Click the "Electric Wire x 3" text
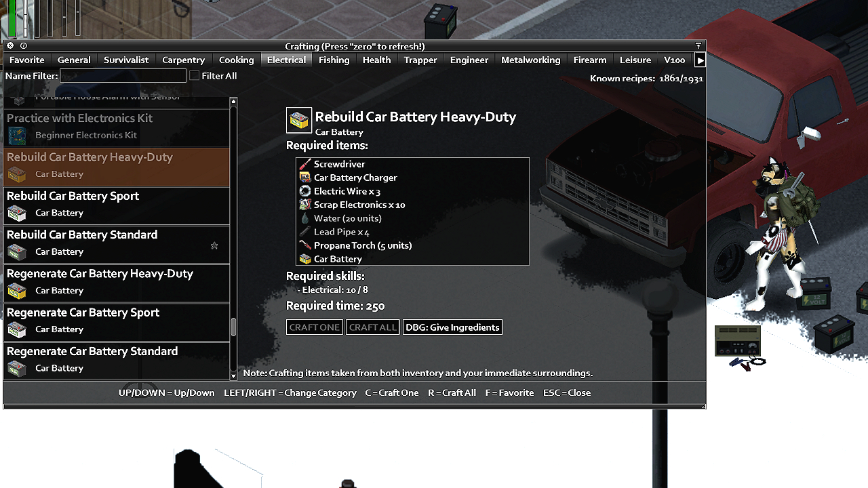 coord(347,191)
